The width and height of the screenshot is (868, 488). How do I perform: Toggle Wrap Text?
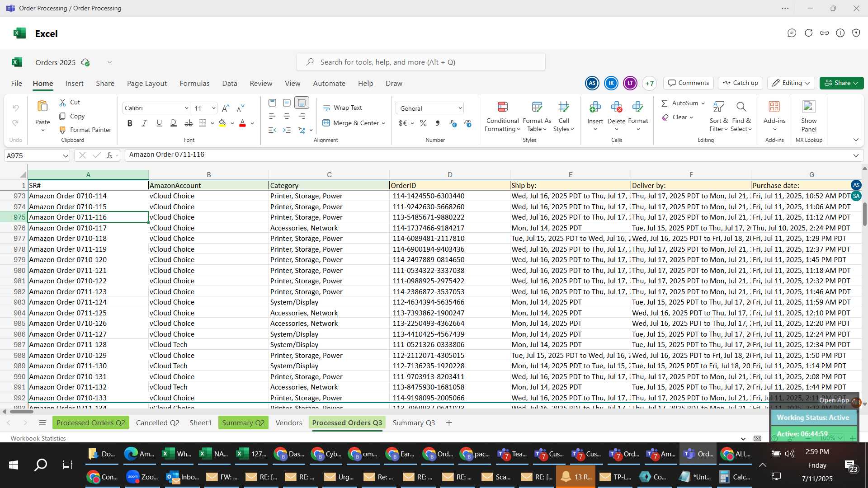pos(342,108)
